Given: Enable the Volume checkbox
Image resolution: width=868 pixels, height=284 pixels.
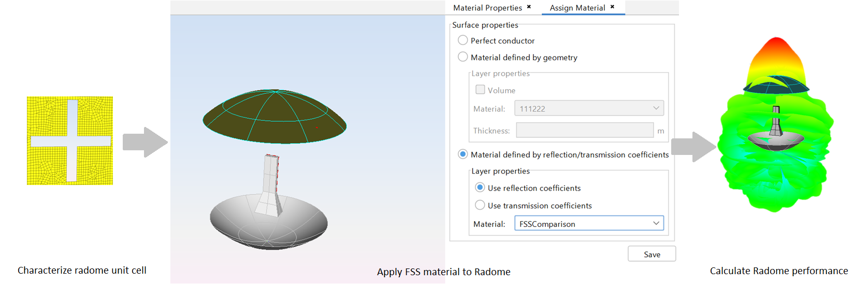Looking at the screenshot, I should coord(481,90).
